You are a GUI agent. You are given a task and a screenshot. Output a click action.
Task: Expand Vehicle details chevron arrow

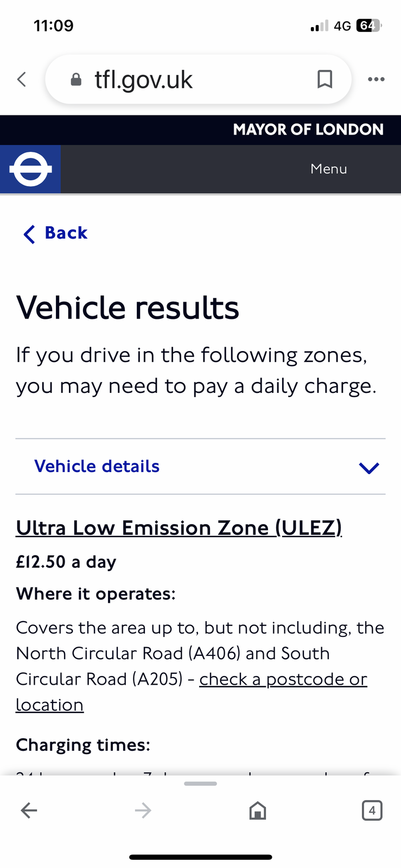pyautogui.click(x=369, y=468)
